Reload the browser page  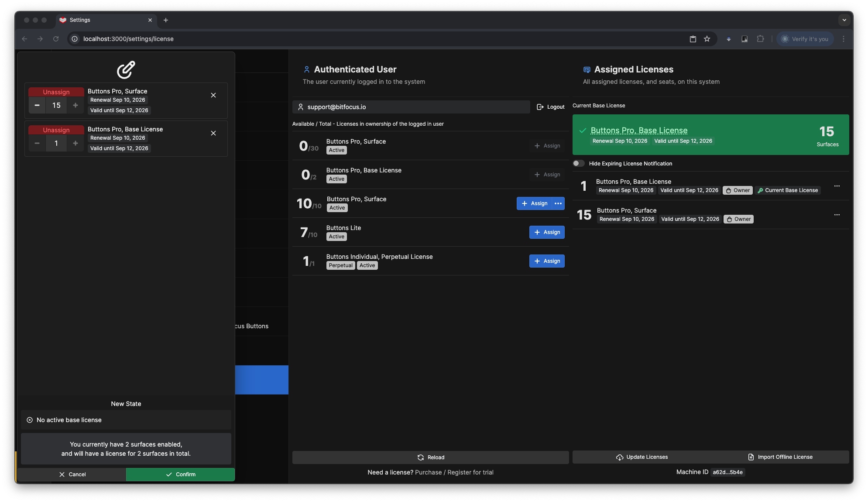[56, 39]
